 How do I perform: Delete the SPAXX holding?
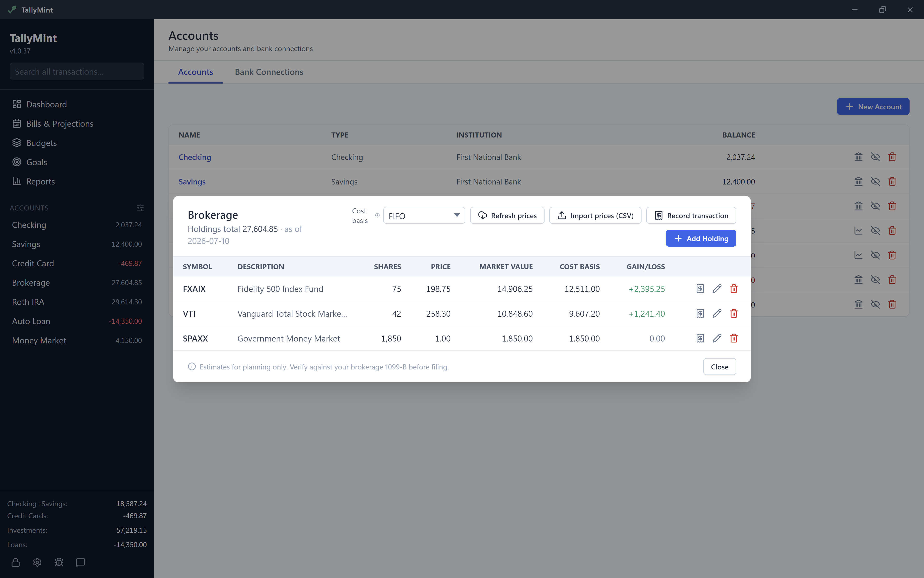[x=733, y=338]
